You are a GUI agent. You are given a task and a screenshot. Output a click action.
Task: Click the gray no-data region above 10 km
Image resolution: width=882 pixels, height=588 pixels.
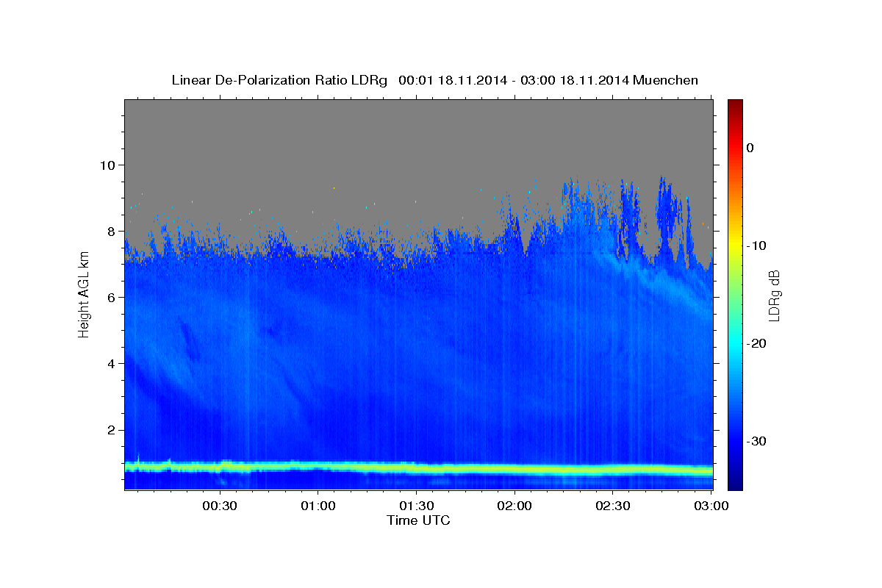(x=418, y=132)
